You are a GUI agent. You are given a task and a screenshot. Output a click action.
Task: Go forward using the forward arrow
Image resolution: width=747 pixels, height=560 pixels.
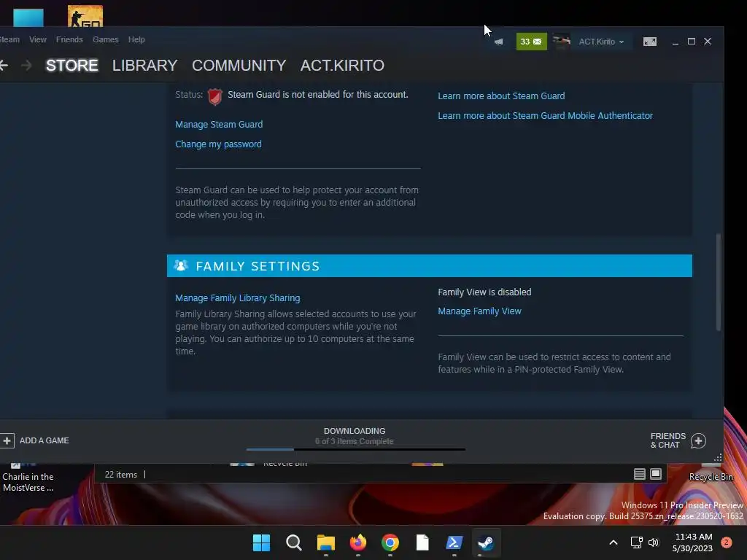pos(27,65)
